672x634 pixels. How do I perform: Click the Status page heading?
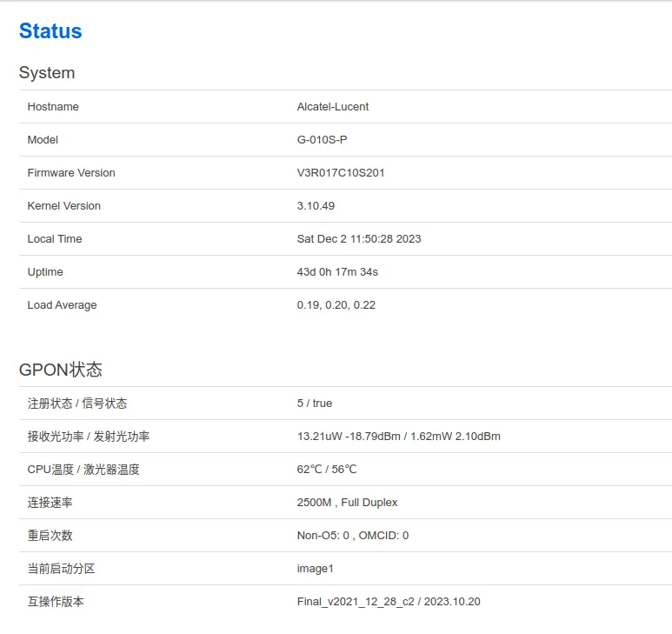(x=50, y=30)
